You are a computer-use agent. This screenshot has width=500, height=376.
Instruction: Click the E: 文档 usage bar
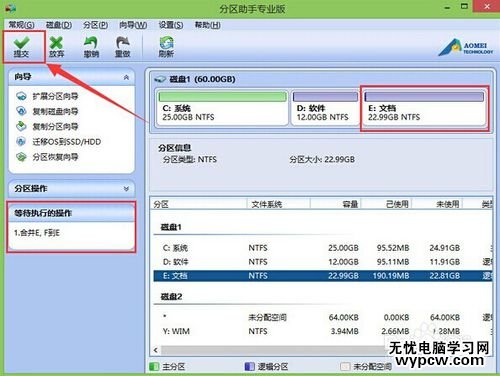[x=424, y=97]
